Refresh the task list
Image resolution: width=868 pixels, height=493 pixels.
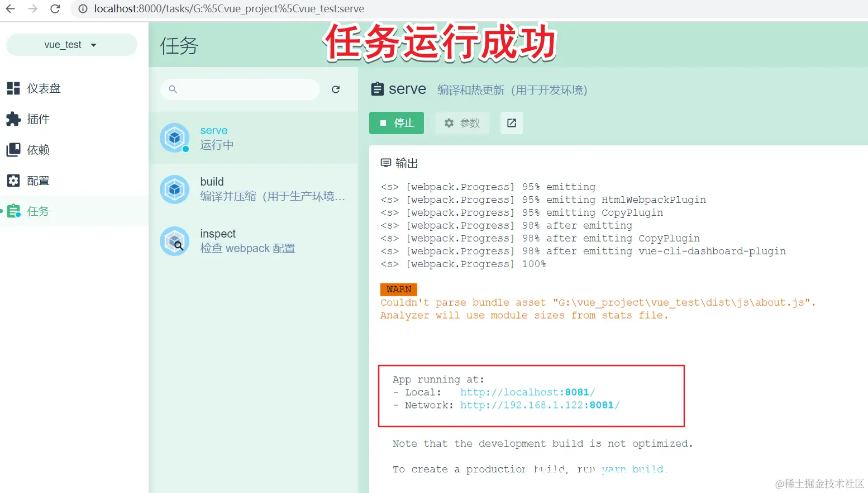(336, 89)
